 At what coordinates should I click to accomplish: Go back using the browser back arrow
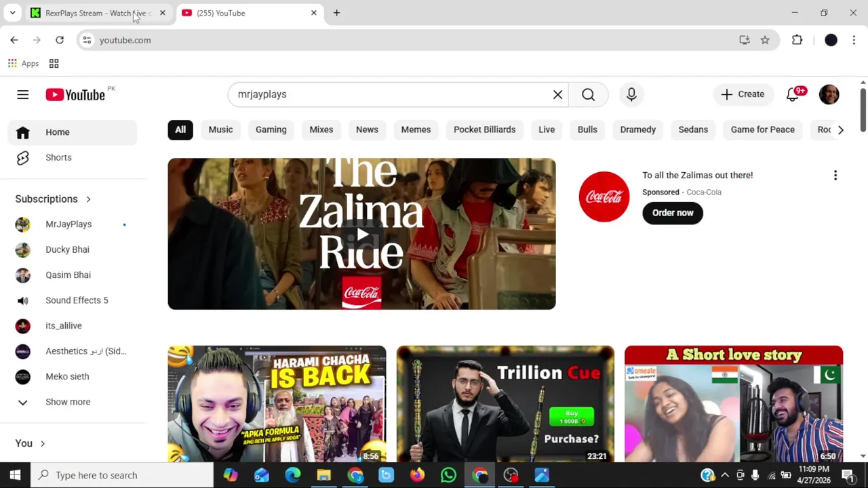[x=14, y=40]
